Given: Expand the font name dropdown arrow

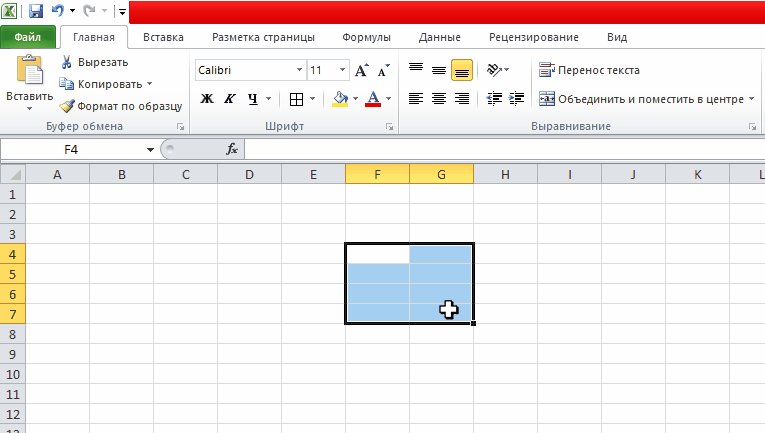Looking at the screenshot, I should pyautogui.click(x=300, y=70).
